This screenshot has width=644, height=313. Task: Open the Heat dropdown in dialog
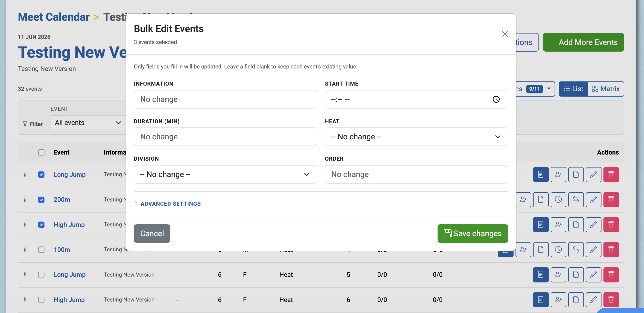(x=416, y=137)
